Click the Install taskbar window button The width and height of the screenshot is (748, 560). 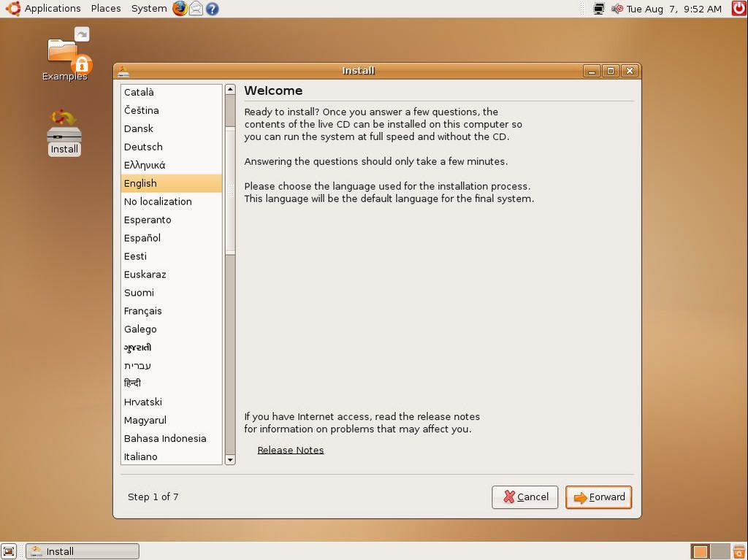coord(83,551)
